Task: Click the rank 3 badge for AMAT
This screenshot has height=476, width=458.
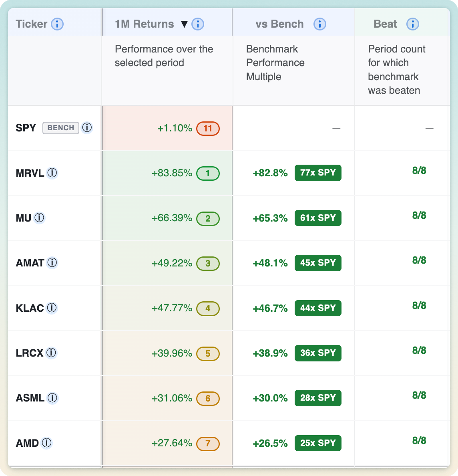Action: point(208,264)
